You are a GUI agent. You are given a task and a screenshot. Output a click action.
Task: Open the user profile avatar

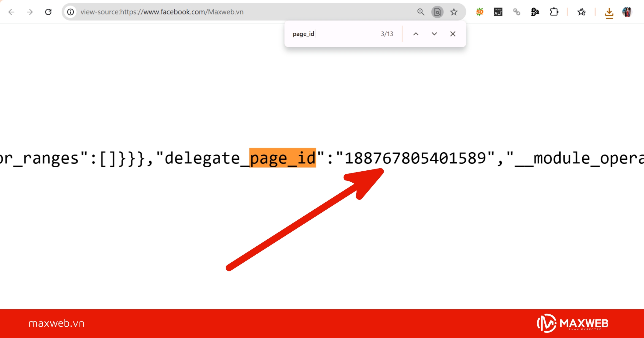pos(627,12)
